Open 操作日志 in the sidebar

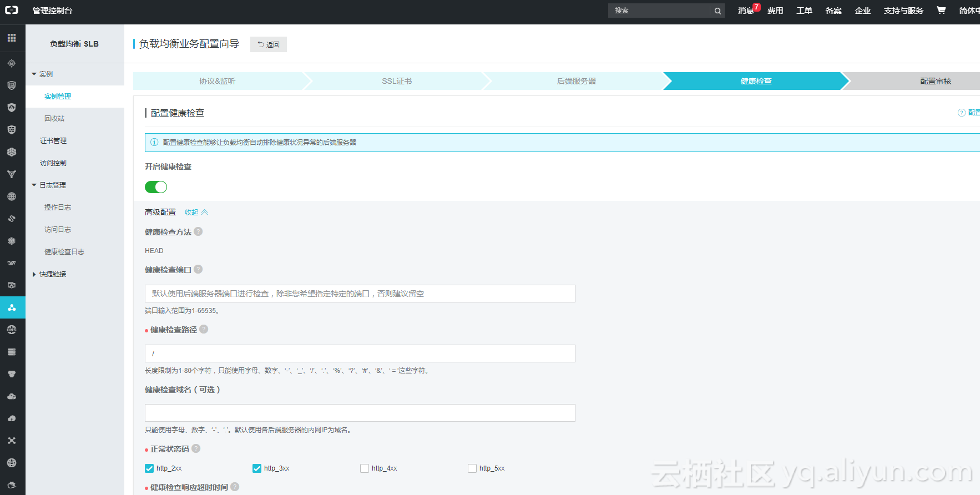pos(58,208)
